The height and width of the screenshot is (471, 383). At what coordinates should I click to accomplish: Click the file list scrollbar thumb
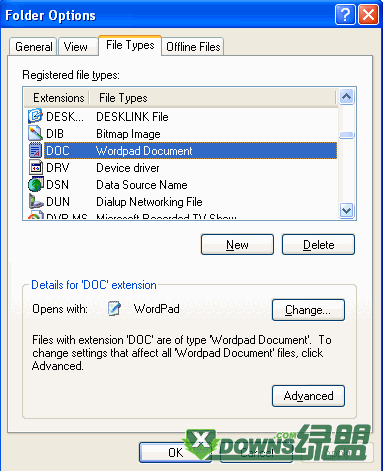[347, 135]
